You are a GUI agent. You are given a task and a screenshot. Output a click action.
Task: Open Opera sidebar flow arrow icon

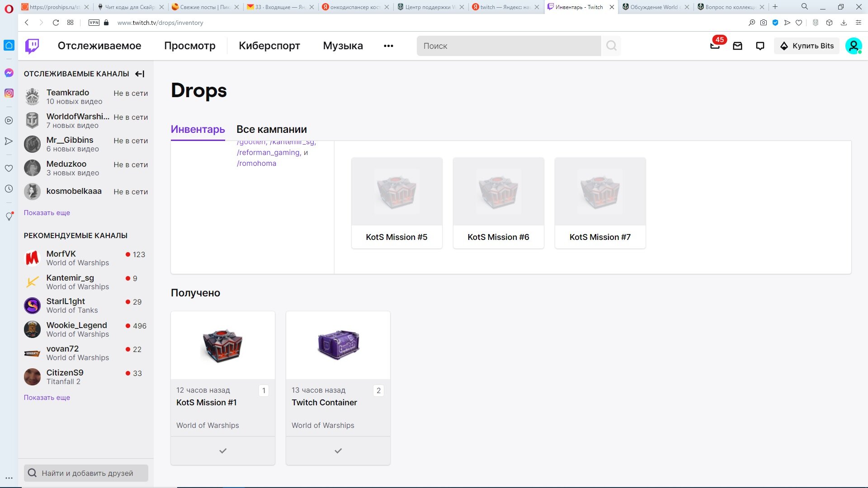tap(9, 141)
